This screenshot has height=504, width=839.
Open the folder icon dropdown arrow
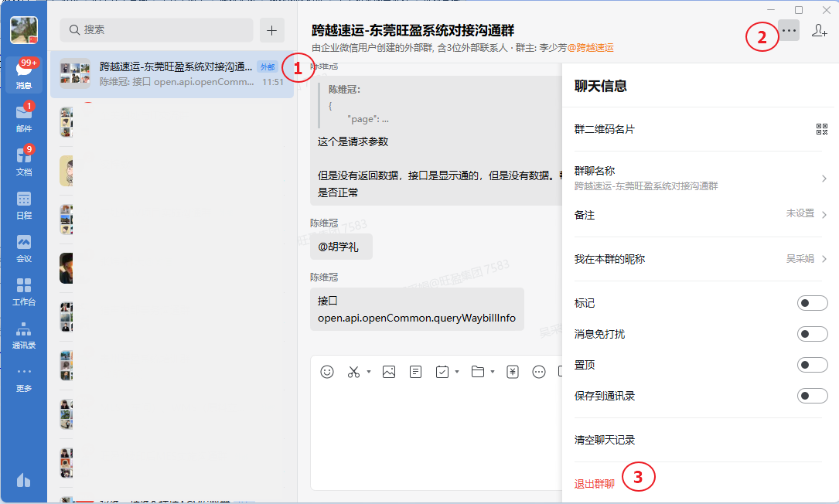[x=493, y=372]
